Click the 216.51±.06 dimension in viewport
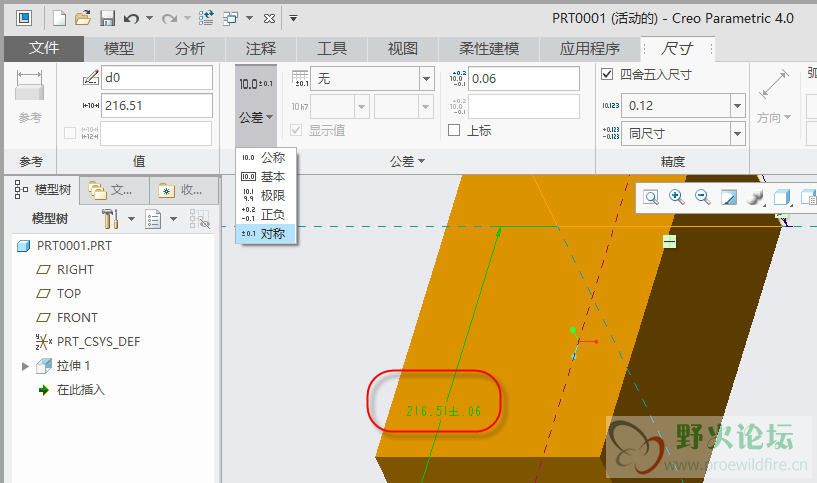This screenshot has height=483, width=817. point(443,411)
